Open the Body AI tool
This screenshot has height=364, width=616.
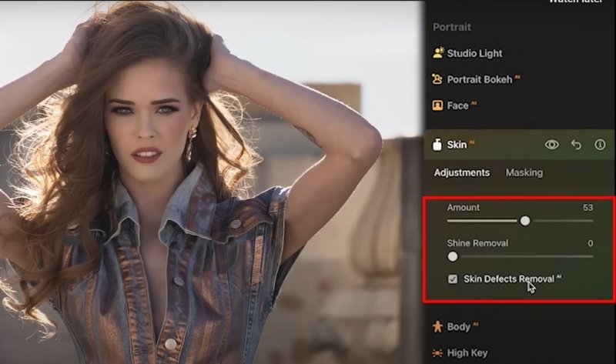[455, 326]
